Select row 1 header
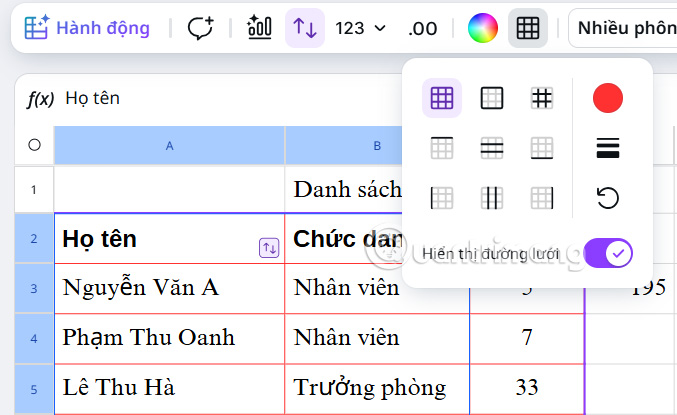The height and width of the screenshot is (415, 677). point(34,190)
